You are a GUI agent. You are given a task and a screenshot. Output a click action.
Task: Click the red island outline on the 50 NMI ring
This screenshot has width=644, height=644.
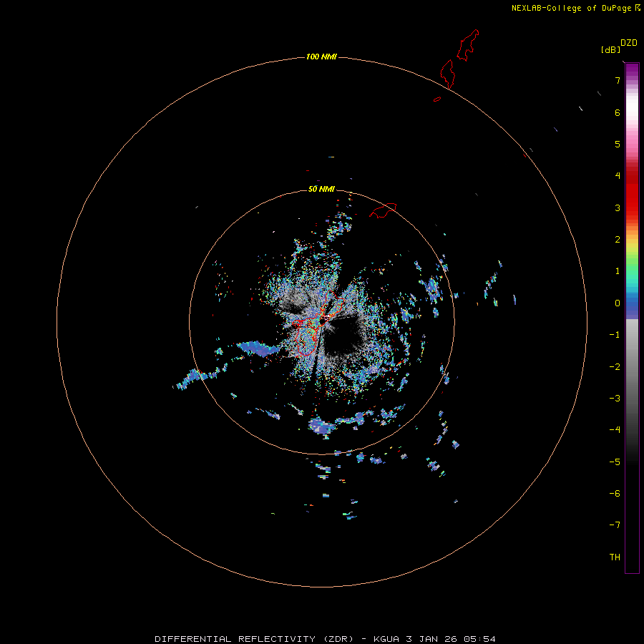click(x=383, y=210)
